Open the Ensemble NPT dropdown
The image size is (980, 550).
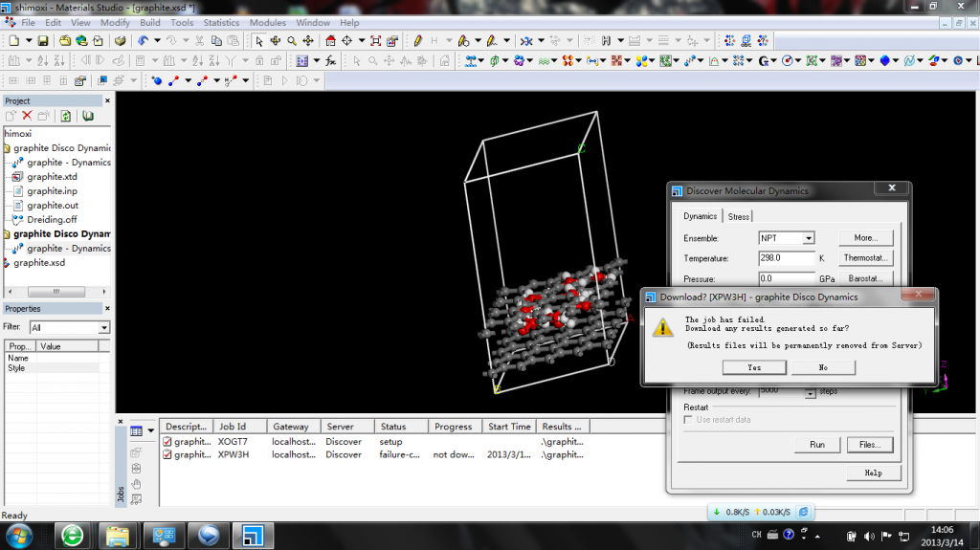coord(809,238)
